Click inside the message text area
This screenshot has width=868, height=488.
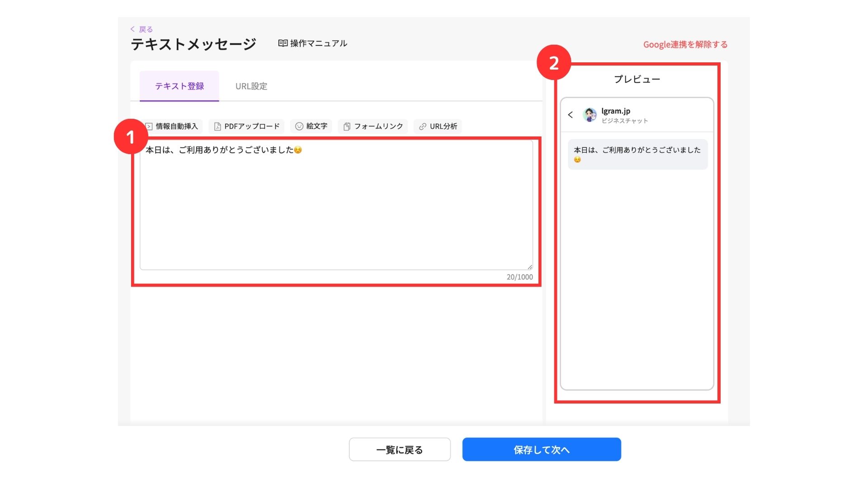click(x=336, y=208)
